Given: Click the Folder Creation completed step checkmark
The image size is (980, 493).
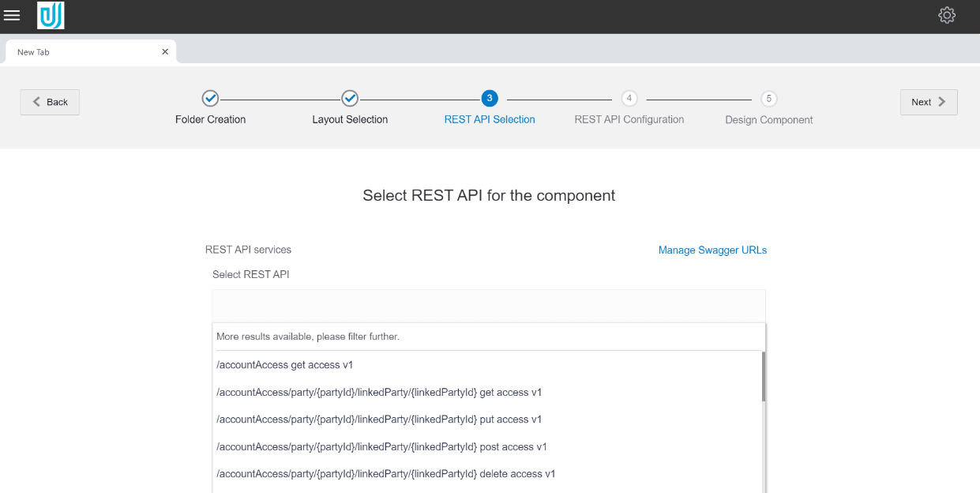Looking at the screenshot, I should pos(210,99).
